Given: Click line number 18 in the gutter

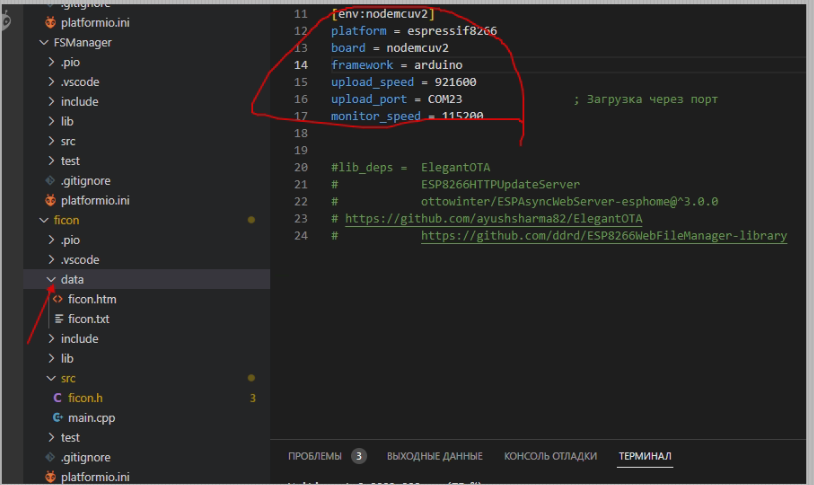Looking at the screenshot, I should click(301, 133).
